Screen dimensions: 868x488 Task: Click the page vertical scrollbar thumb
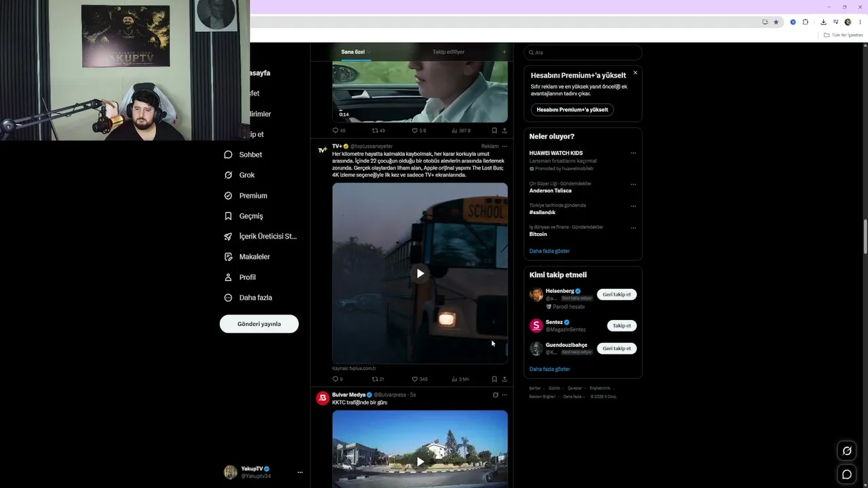(x=865, y=237)
